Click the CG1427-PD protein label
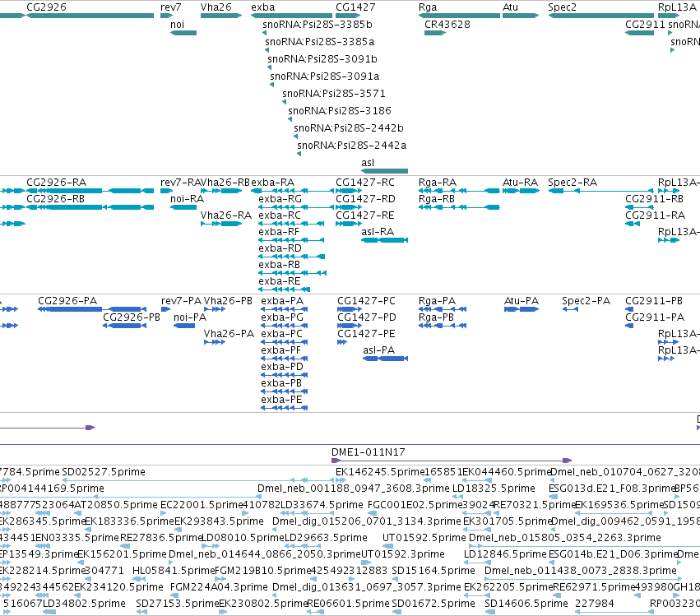This screenshot has height=616, width=700. (x=367, y=317)
